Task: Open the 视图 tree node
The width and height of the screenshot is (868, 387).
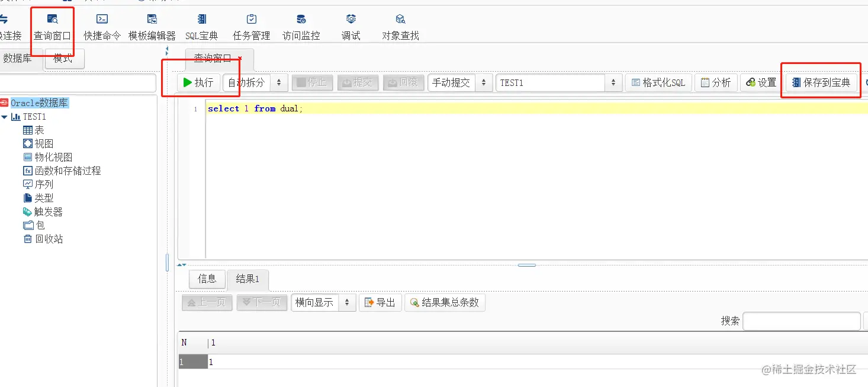Action: click(38, 143)
